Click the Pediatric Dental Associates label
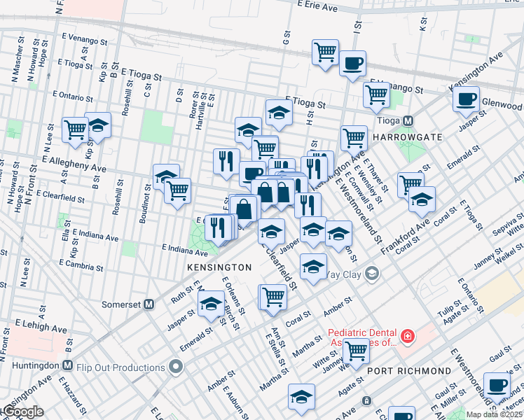Image resolution: width=524 pixels, height=420 pixels. coord(363,337)
